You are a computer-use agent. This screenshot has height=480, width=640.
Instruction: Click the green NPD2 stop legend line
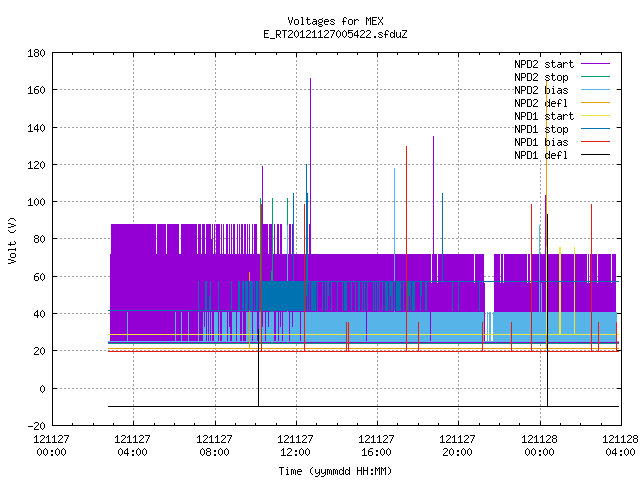tap(595, 77)
